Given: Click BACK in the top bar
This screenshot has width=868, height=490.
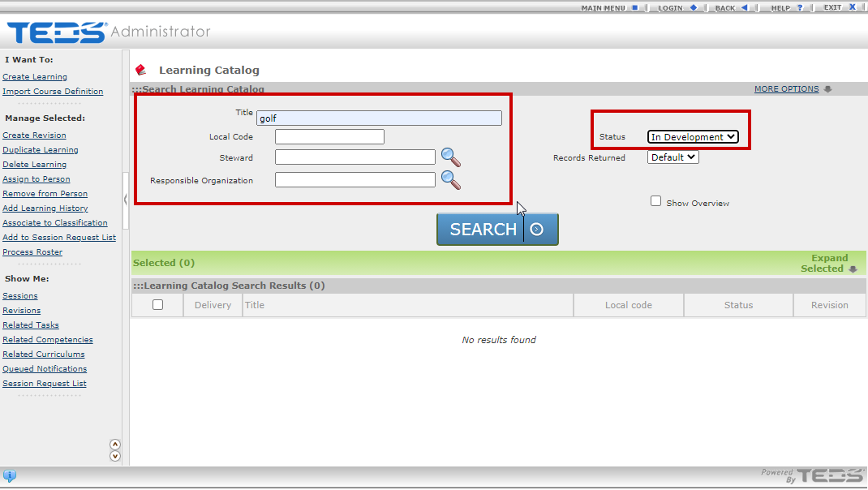Looking at the screenshot, I should click(x=731, y=8).
